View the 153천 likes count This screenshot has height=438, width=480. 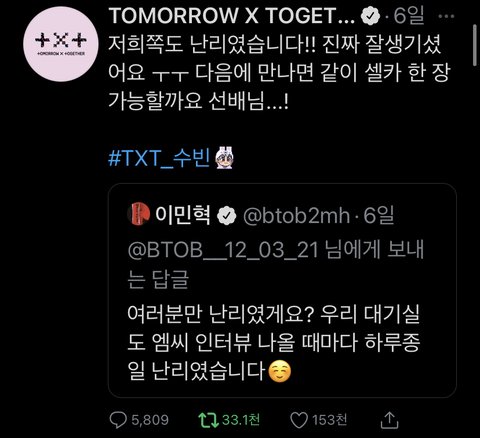click(329, 420)
